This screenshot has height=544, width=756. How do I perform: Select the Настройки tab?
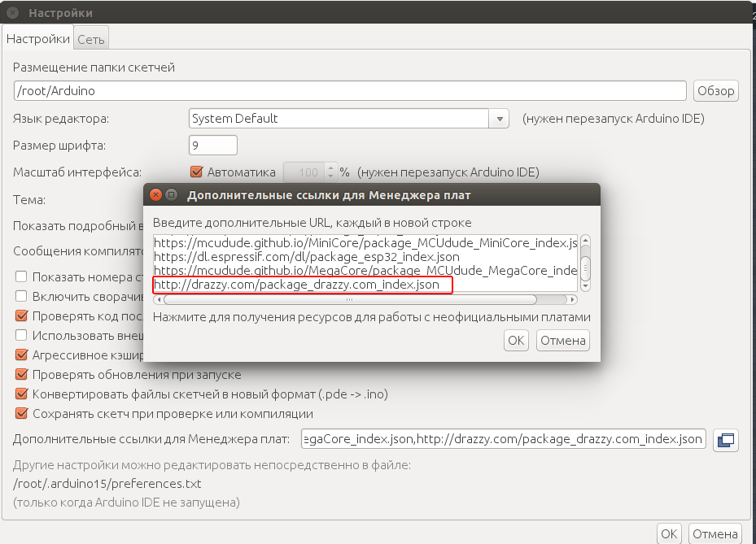[x=38, y=39]
